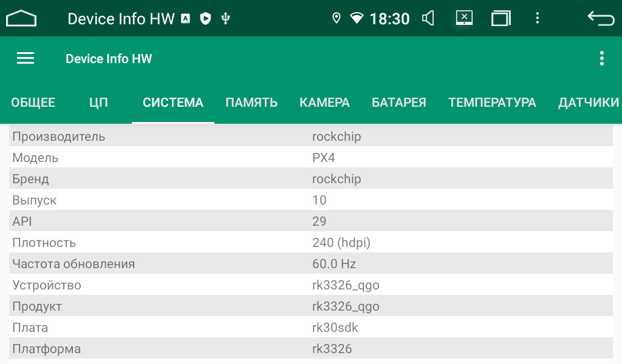Switch to the ОБЩЕЕ tab
The image size is (622, 364).
(33, 103)
